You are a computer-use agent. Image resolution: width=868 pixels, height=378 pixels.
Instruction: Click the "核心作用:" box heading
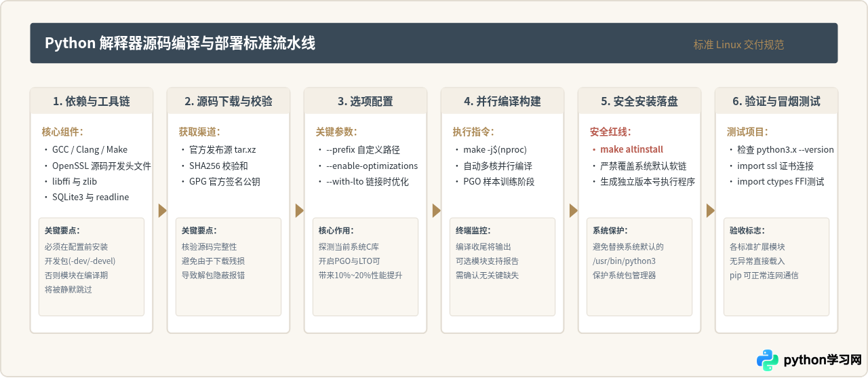coord(336,231)
